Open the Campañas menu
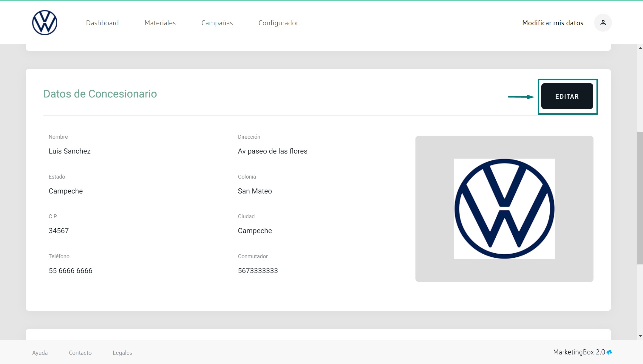The image size is (643, 364). point(217,23)
